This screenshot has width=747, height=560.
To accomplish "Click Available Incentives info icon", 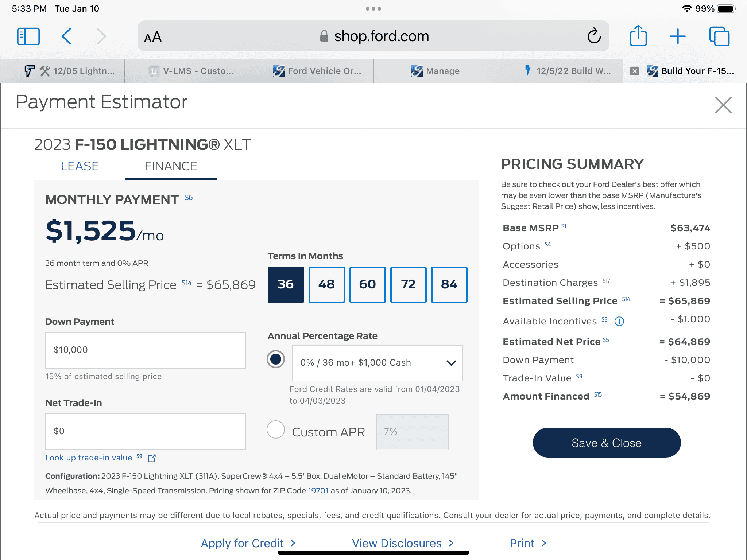I will click(x=619, y=321).
